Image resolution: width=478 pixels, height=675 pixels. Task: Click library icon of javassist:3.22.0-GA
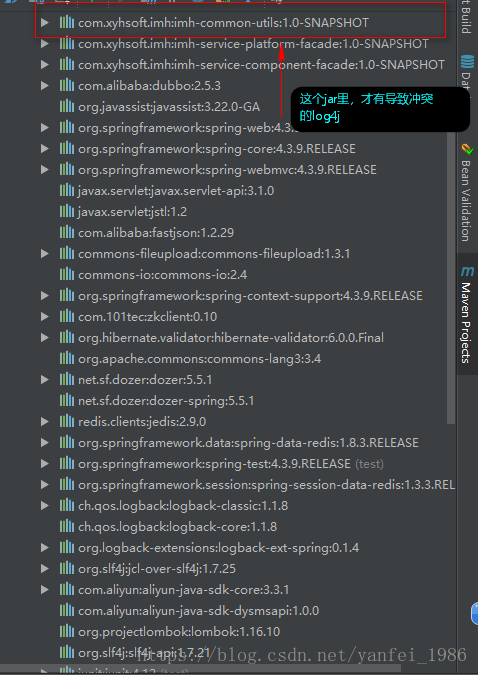click(x=67, y=106)
